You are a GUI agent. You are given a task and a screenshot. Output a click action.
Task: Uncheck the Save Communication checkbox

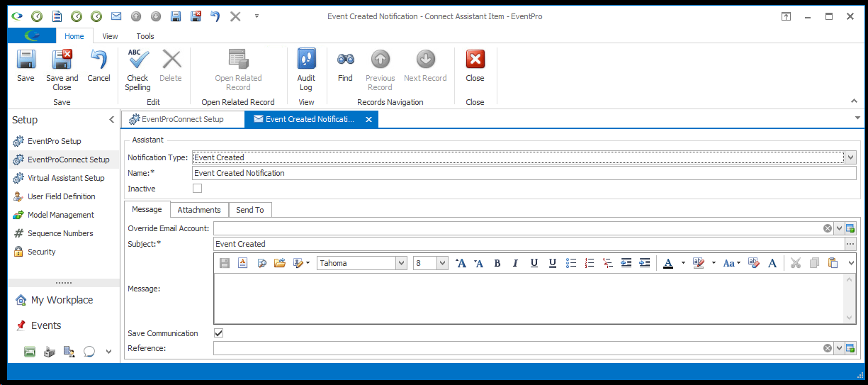click(x=218, y=333)
